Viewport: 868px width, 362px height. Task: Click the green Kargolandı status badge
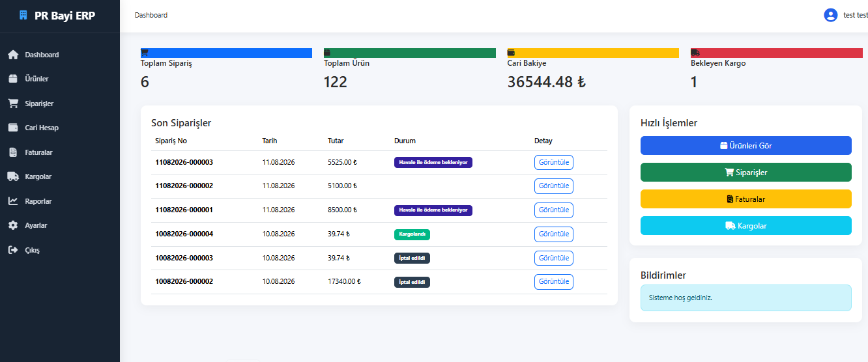coord(412,234)
